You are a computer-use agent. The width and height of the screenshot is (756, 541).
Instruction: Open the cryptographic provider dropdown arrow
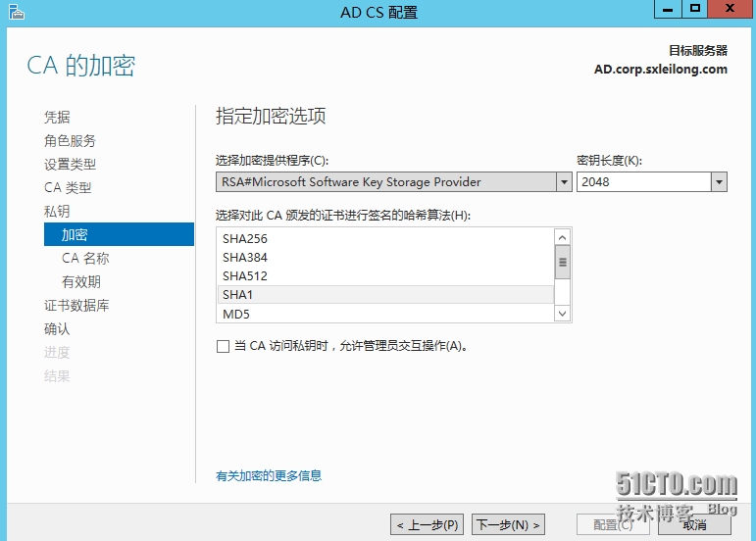coord(564,182)
